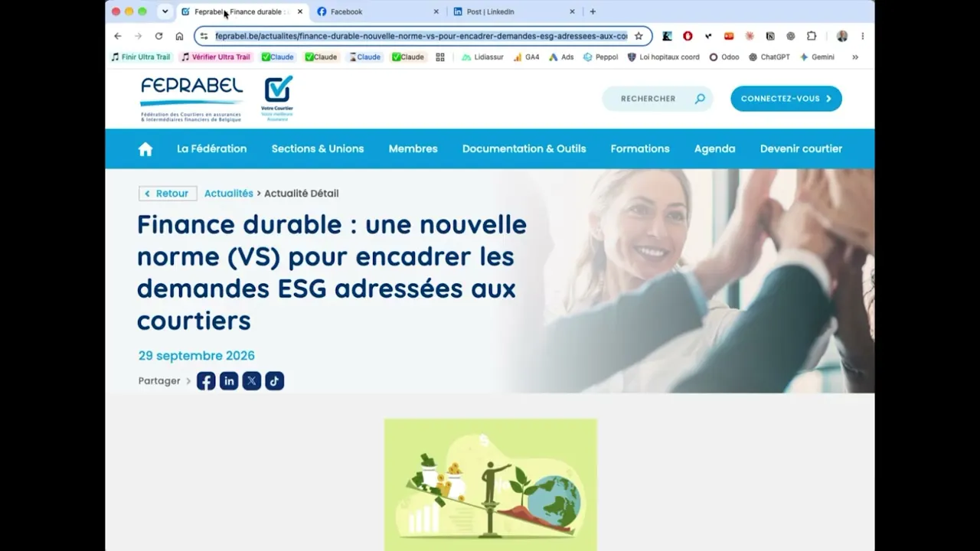
Task: Click the browser address bar URL
Action: point(421,36)
